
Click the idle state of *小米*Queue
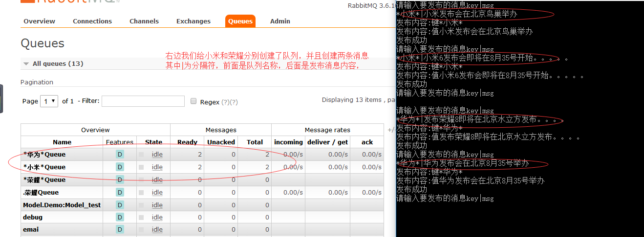tap(157, 167)
